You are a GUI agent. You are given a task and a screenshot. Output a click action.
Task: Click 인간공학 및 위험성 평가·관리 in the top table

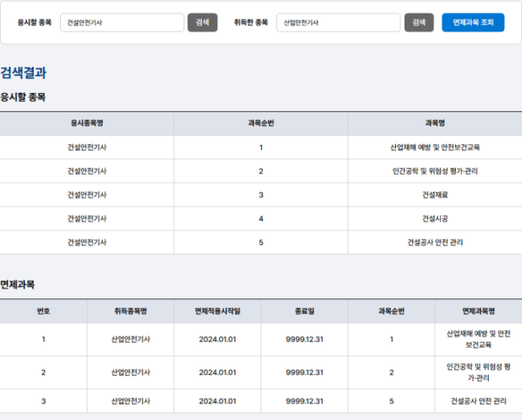[x=435, y=171]
